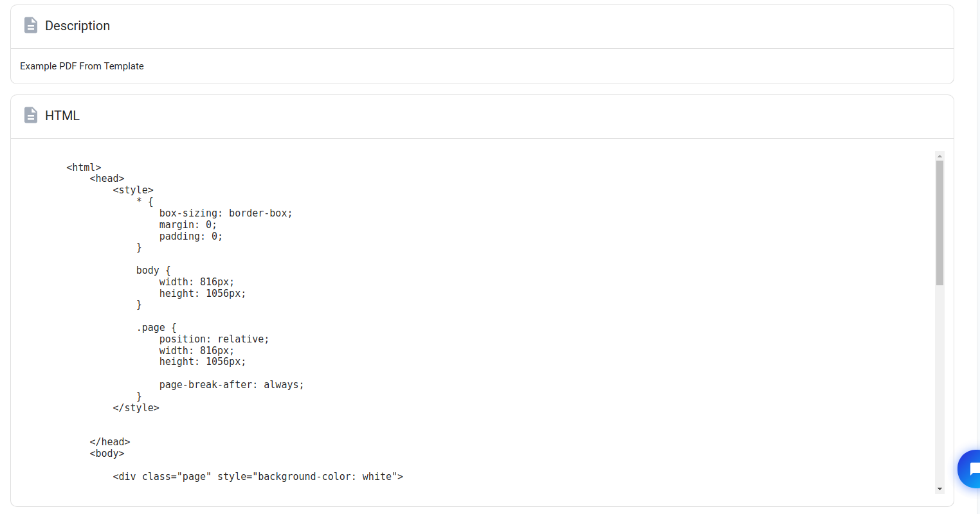The width and height of the screenshot is (980, 514).
Task: Click the 'padding: 0;' code line
Action: 191,236
